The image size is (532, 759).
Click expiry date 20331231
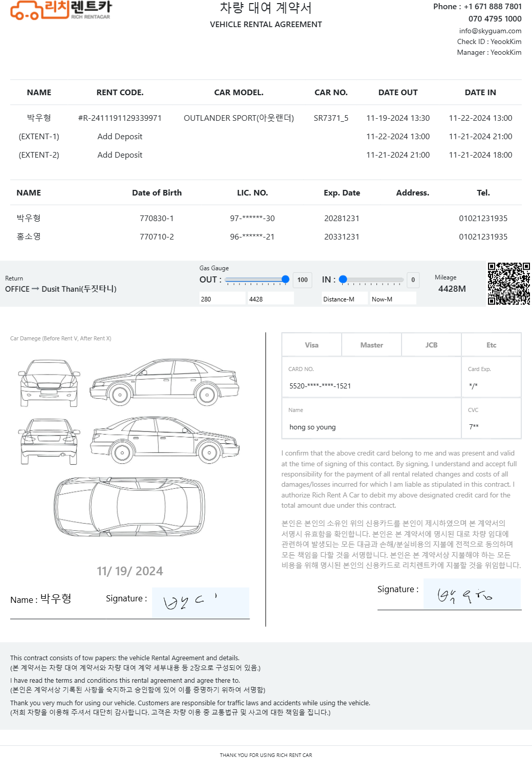click(342, 237)
